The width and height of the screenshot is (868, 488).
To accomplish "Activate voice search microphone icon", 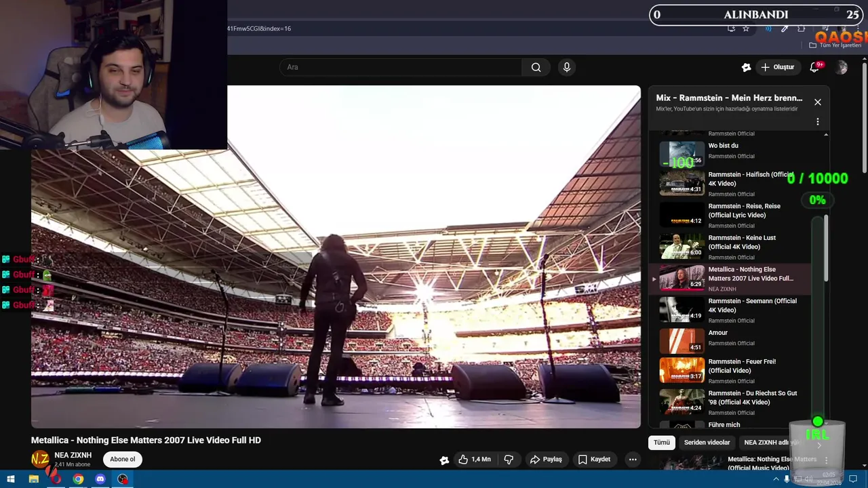I will tap(567, 67).
